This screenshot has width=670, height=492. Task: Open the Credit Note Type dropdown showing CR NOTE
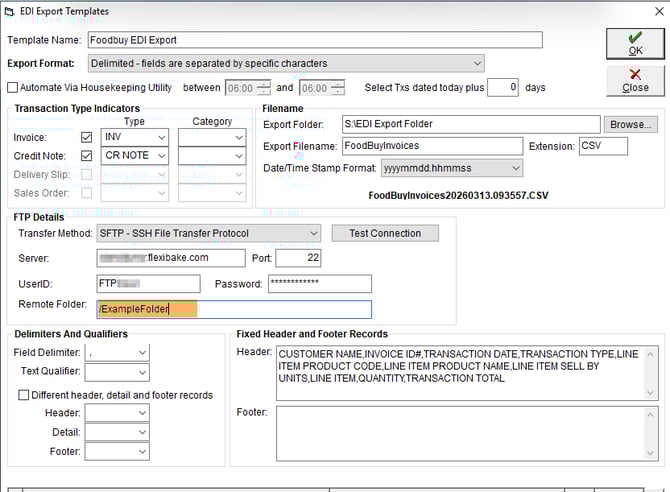click(135, 156)
